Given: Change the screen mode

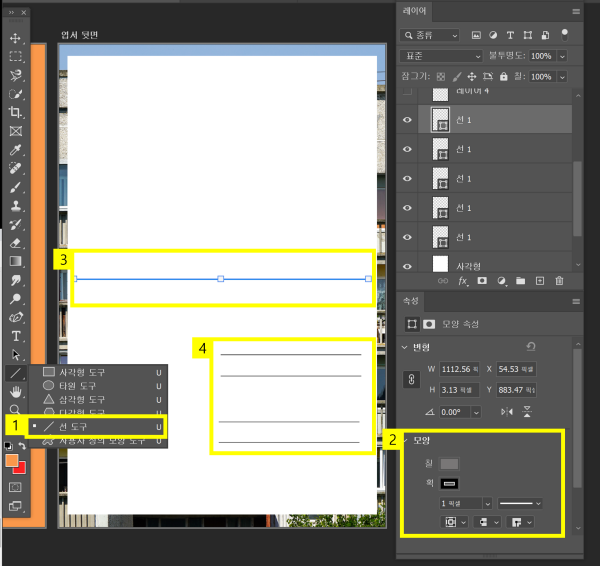Looking at the screenshot, I should 15,506.
